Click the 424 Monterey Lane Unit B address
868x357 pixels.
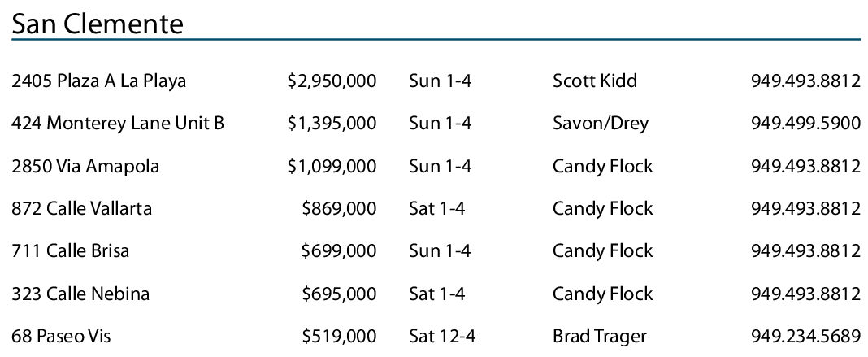tap(118, 124)
